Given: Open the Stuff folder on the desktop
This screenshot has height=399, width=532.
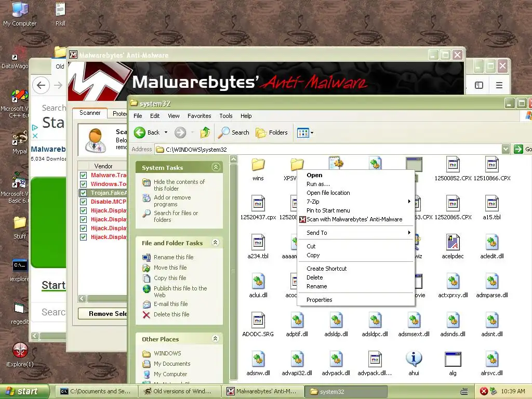Looking at the screenshot, I should (20, 228).
